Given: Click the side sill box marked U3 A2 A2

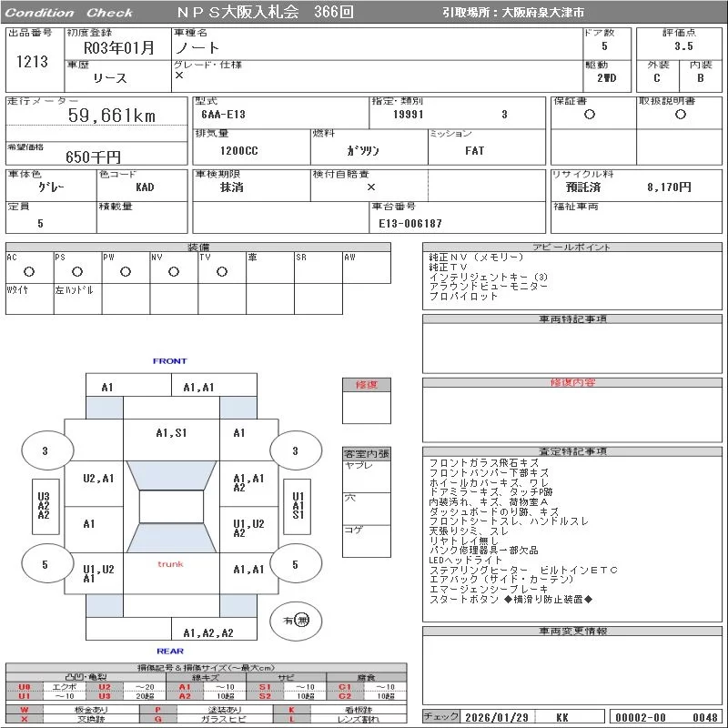Looking at the screenshot, I should coord(43,506).
